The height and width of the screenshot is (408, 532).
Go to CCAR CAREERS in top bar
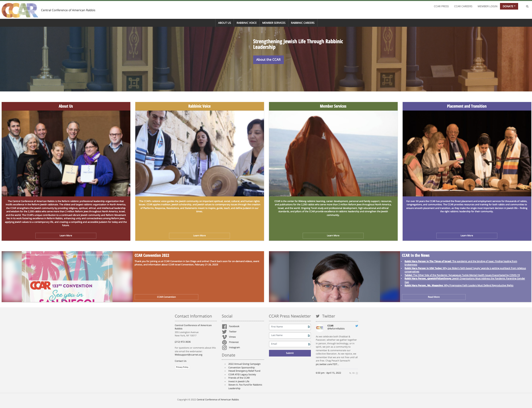[x=463, y=6]
